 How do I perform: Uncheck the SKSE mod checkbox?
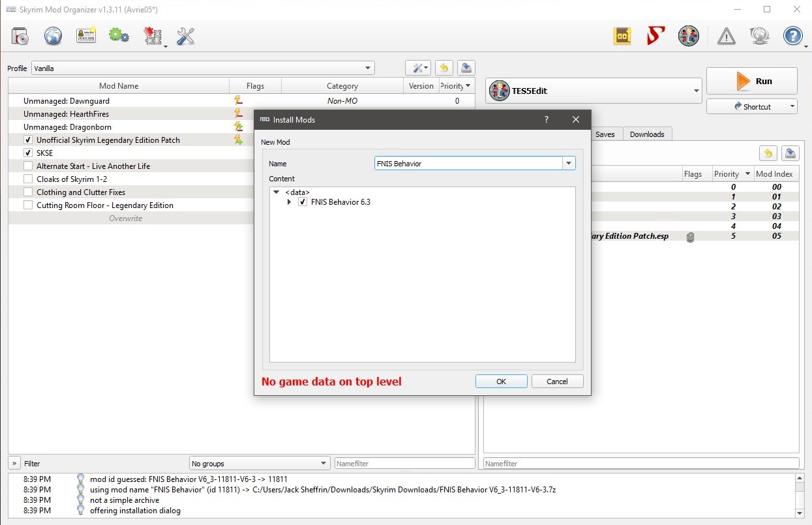(x=28, y=153)
